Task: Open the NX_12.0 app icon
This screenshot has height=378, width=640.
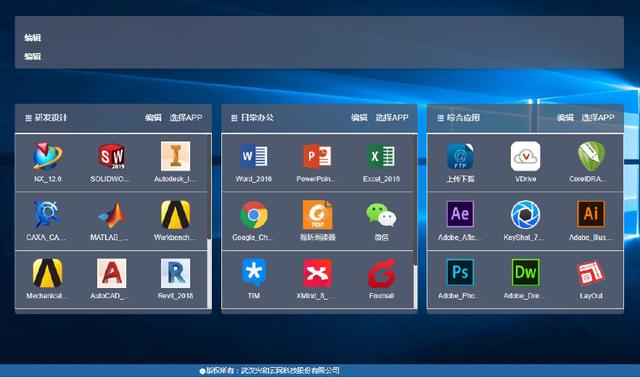Action: tap(47, 156)
